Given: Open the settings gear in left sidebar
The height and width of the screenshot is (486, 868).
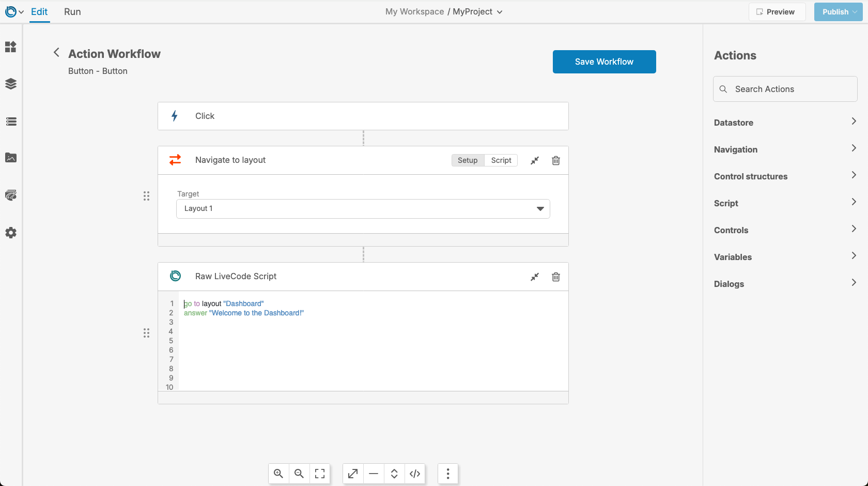Looking at the screenshot, I should pyautogui.click(x=11, y=233).
